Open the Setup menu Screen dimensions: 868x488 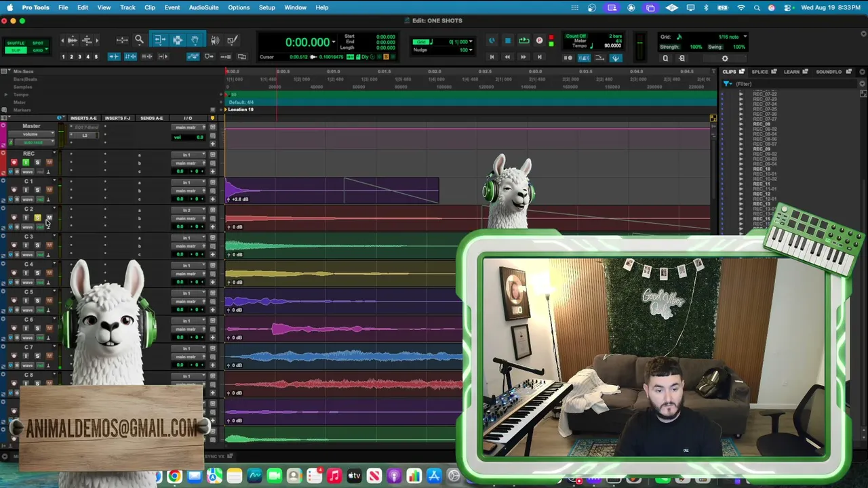point(267,7)
